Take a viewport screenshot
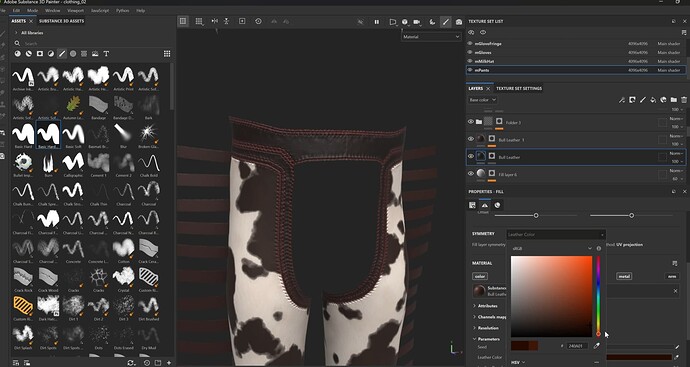Screen dimensions: 690x367 click(459, 22)
